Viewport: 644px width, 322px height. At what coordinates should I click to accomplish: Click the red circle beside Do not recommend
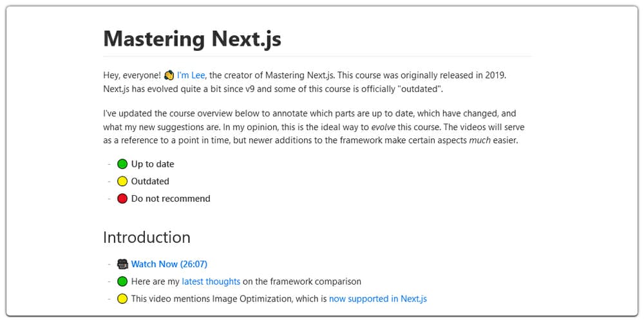(x=122, y=199)
